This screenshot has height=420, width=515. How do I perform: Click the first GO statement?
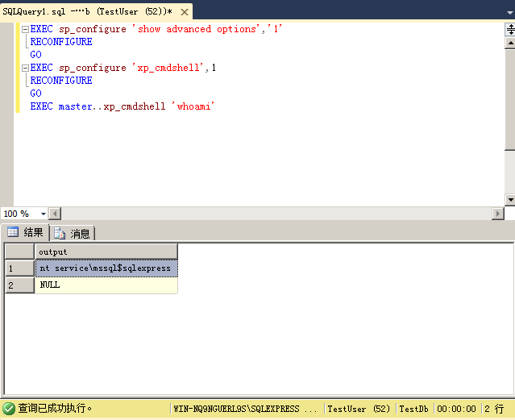pos(35,55)
